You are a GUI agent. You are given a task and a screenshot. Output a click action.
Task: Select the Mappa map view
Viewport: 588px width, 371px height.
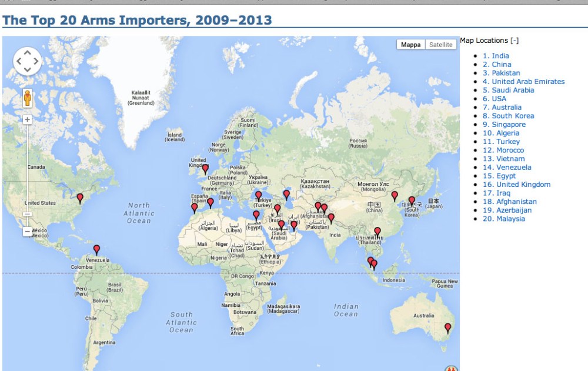(x=411, y=45)
